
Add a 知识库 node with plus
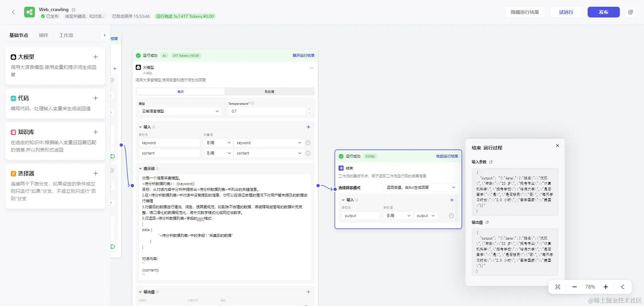pyautogui.click(x=96, y=132)
